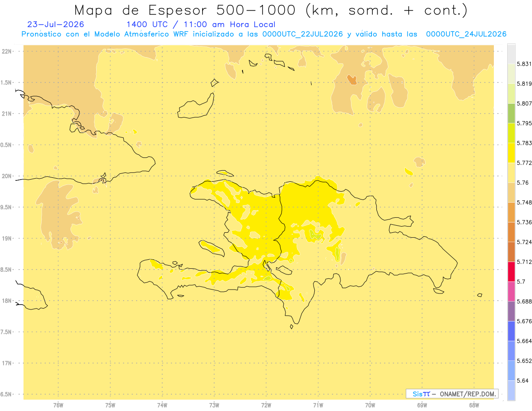Click the legend value 5.772

point(524,163)
